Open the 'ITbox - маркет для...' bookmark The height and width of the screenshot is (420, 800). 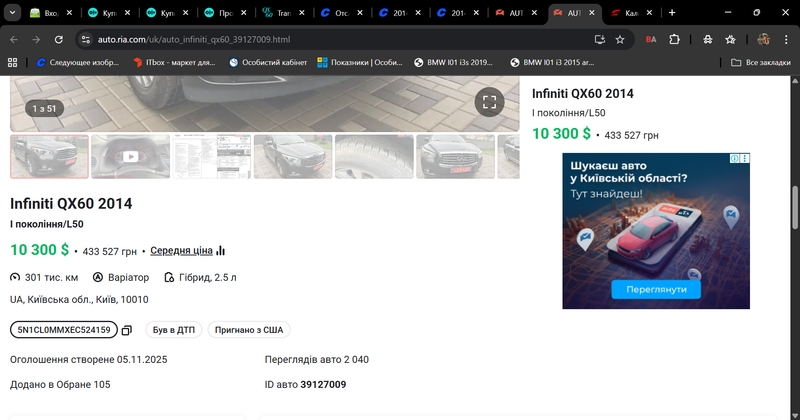[x=174, y=62]
